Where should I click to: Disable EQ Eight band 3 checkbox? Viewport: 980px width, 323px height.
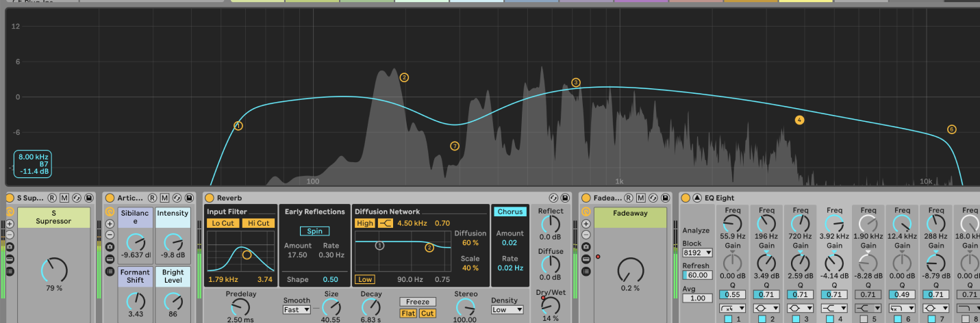795,319
